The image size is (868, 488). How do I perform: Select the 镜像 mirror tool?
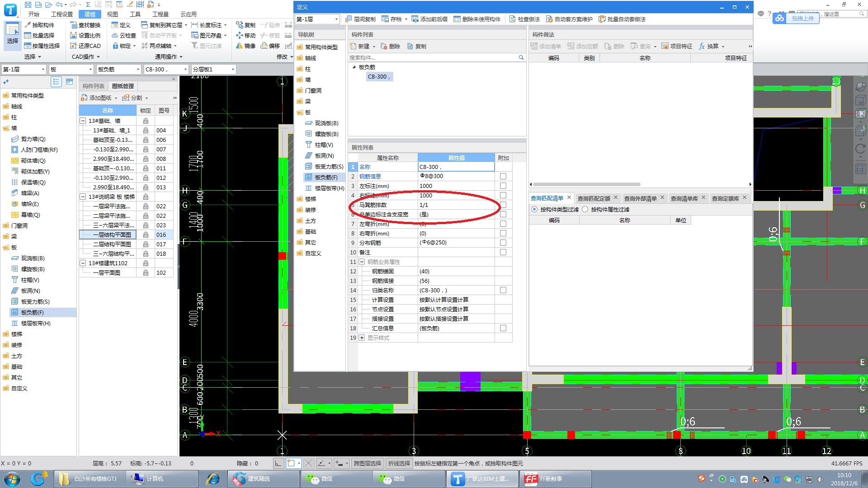(245, 46)
